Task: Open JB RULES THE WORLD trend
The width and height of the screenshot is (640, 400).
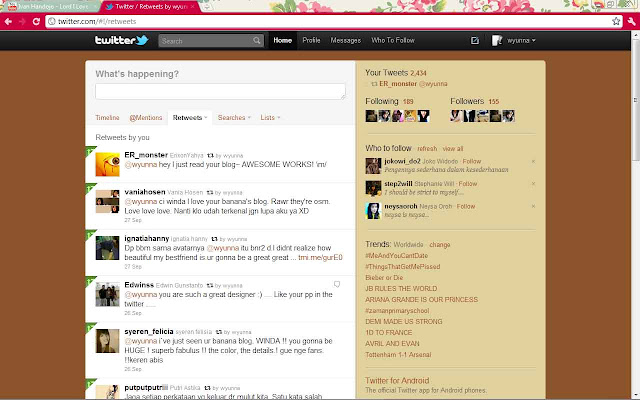Action: point(401,289)
